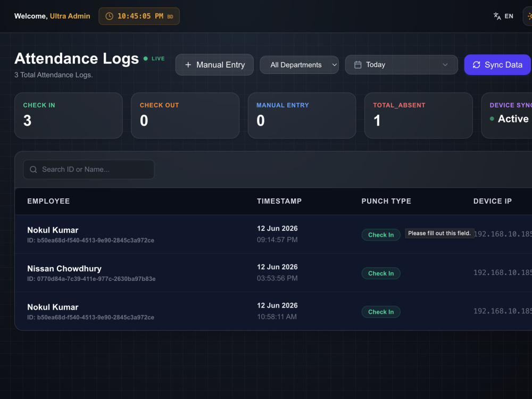This screenshot has height=399, width=532.
Task: Click ID 0770d84a-7c39-411e-977c-2630ba97b83e
Action: click(92, 279)
